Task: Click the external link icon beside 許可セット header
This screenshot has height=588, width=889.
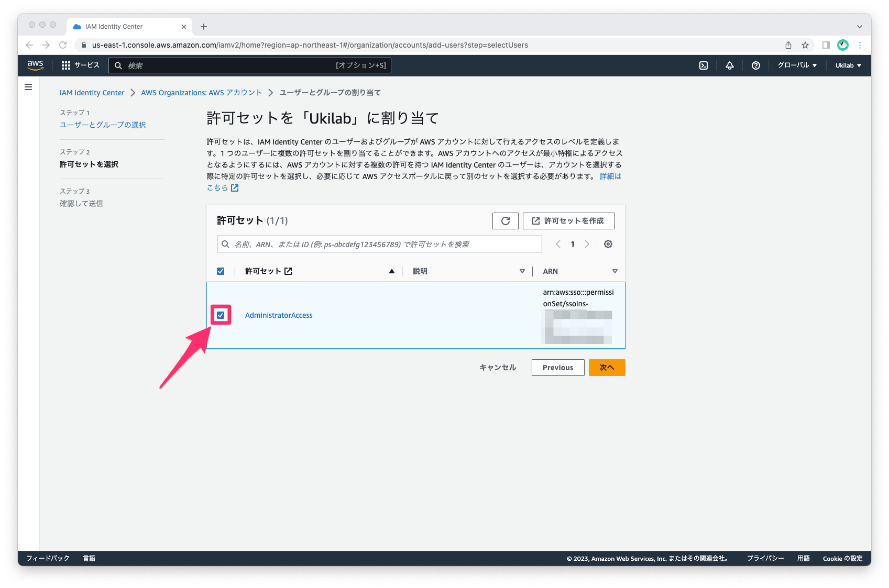Action: (288, 271)
